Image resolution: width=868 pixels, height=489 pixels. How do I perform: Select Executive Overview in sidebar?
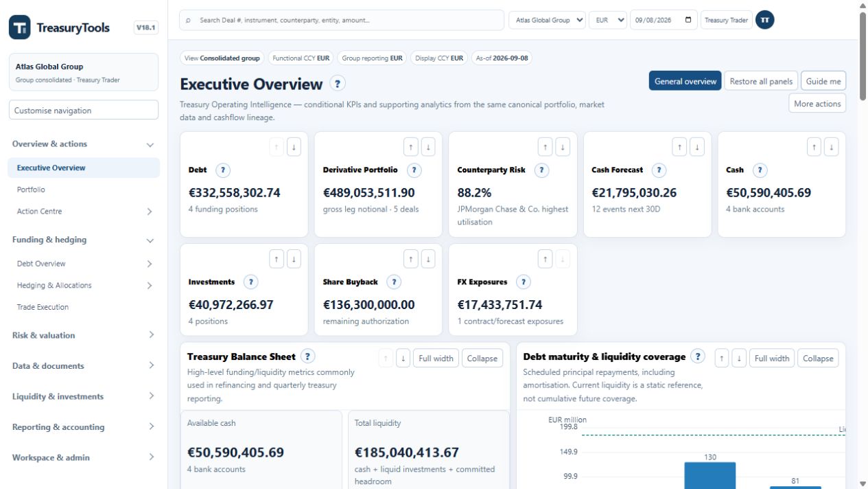84,168
